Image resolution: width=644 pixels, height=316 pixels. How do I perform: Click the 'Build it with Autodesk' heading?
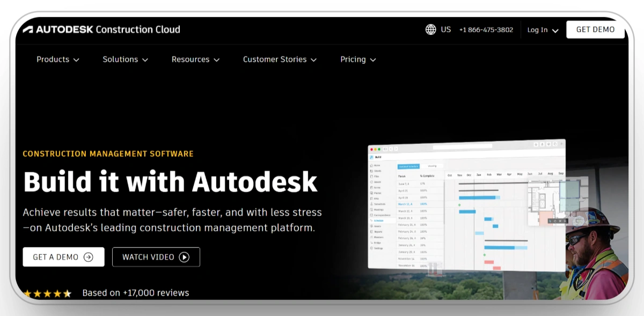coord(170,181)
